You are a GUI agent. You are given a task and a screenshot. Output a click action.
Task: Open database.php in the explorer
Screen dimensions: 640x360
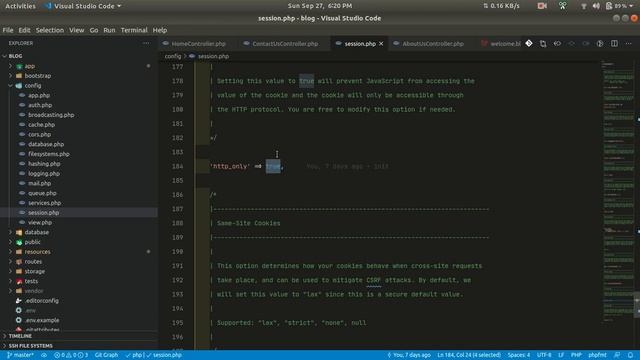pos(46,144)
